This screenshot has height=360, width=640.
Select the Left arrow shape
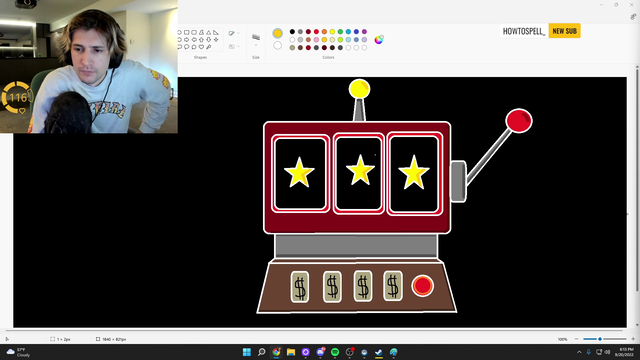coord(194,40)
